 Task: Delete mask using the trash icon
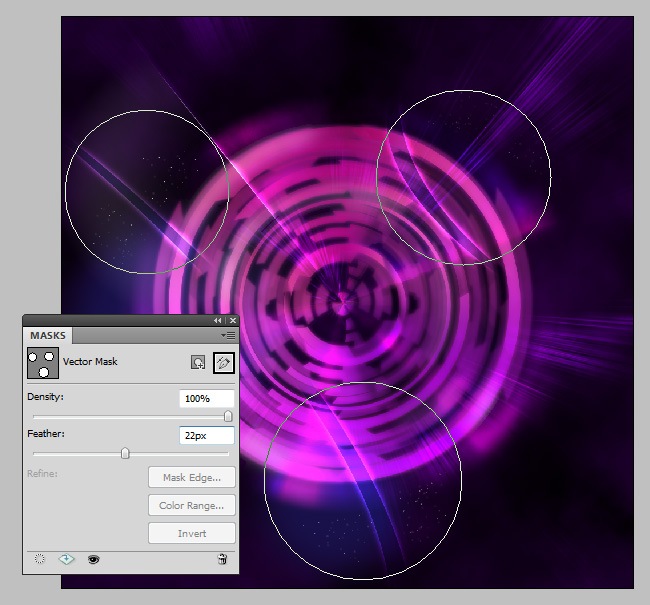coord(222,560)
